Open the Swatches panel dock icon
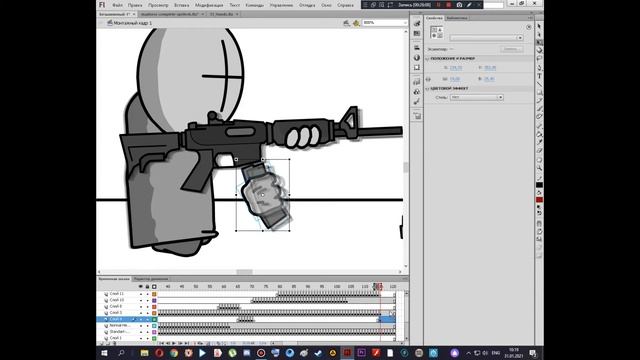640x360 pixels. tap(417, 33)
